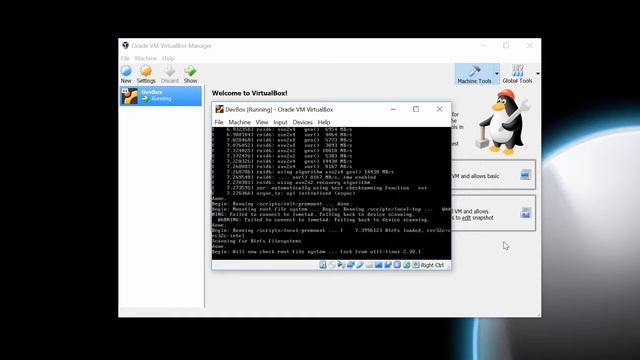Click network adapter status icon
Screen dimensions: 640x360
coord(350,265)
